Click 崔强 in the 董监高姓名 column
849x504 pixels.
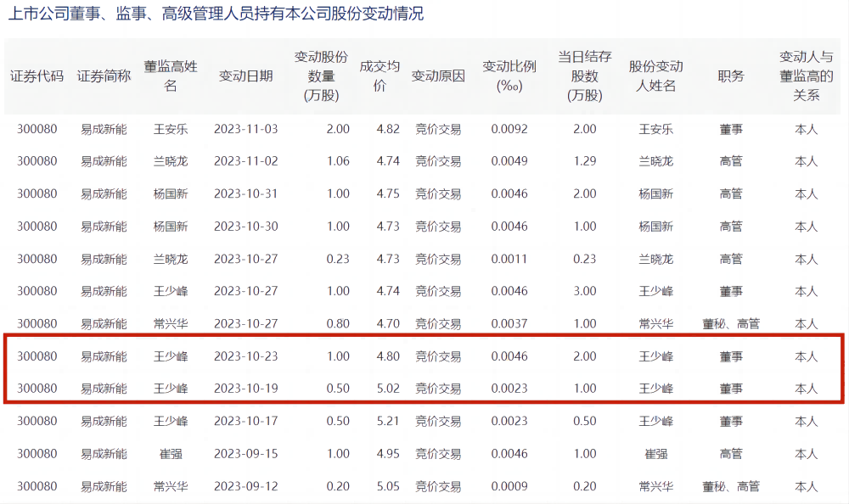coord(171,454)
